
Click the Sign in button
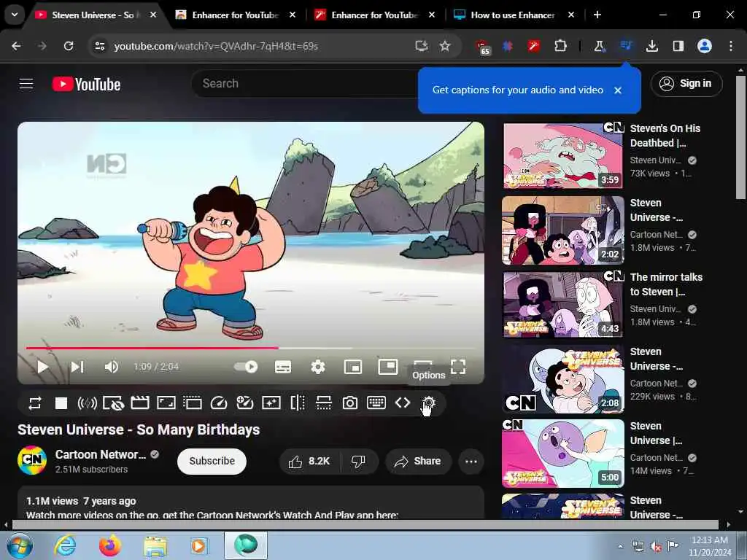(686, 84)
